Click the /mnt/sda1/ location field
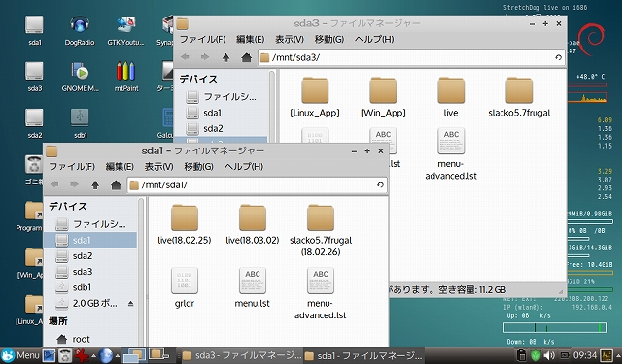Screen dimensions: 622x364 (257, 185)
